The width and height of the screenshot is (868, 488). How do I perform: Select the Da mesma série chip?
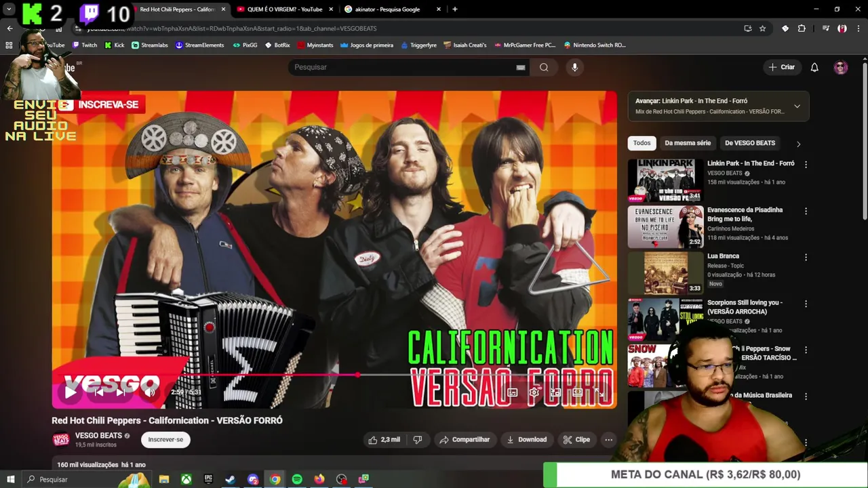click(688, 143)
